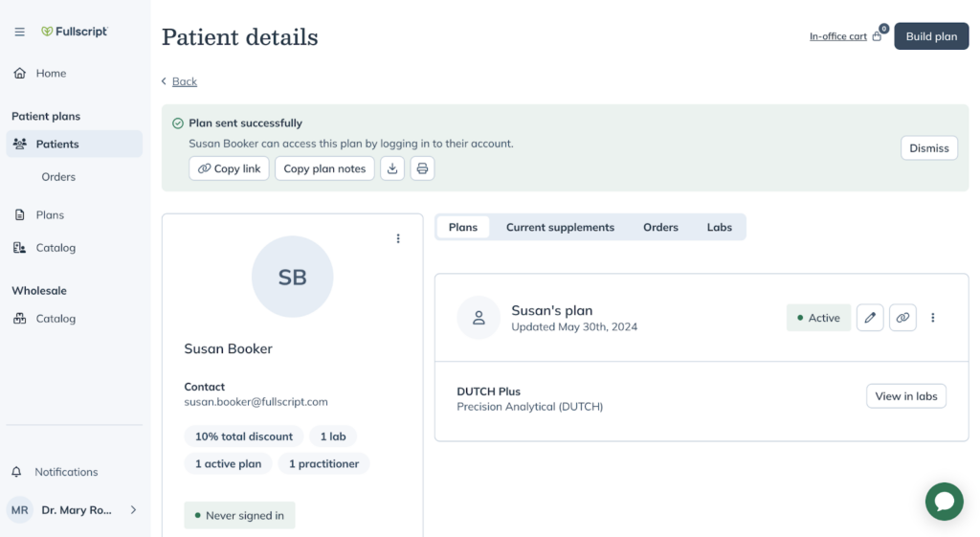Screen dimensions: 980x537
Task: Switch to the Labs tab
Action: point(720,228)
